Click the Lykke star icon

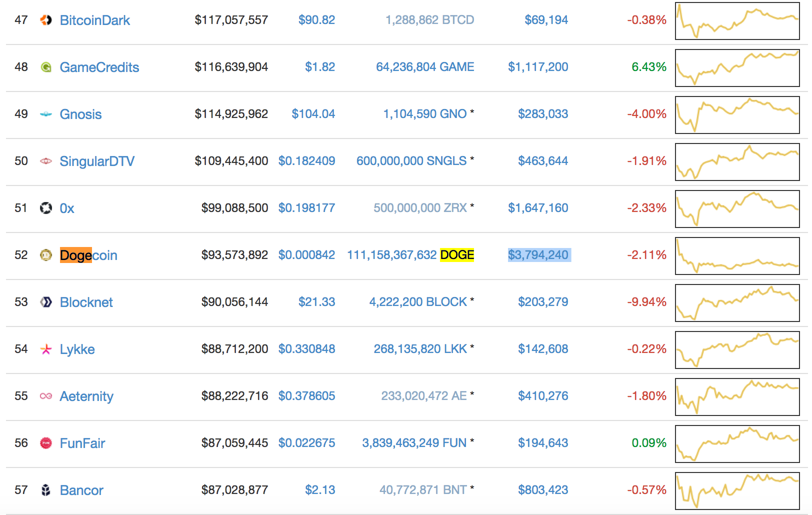46,349
